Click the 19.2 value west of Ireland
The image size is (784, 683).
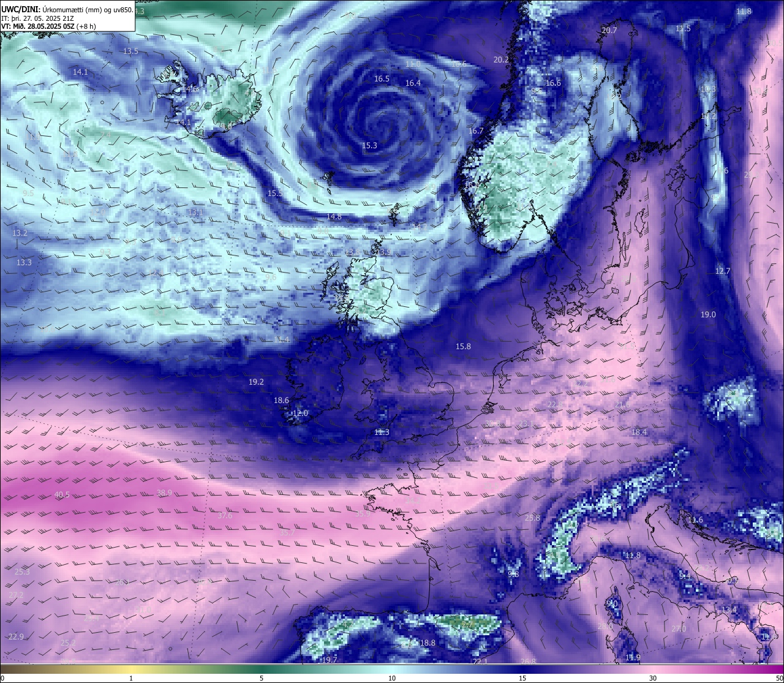[x=256, y=382]
